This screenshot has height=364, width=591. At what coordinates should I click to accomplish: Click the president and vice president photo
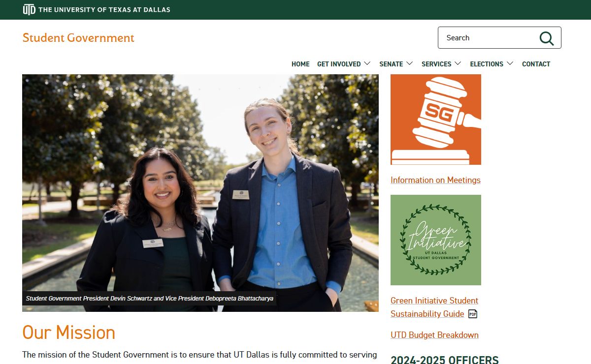200,193
